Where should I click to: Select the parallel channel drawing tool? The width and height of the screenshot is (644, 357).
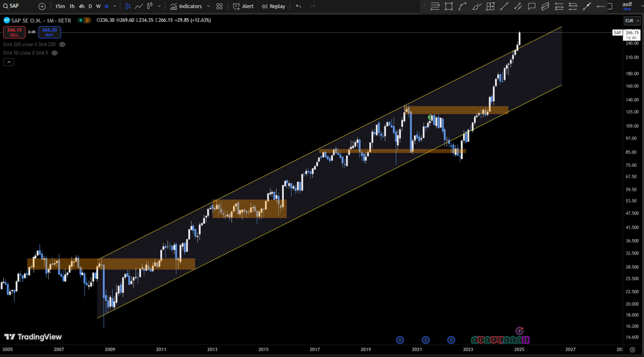click(x=545, y=6)
